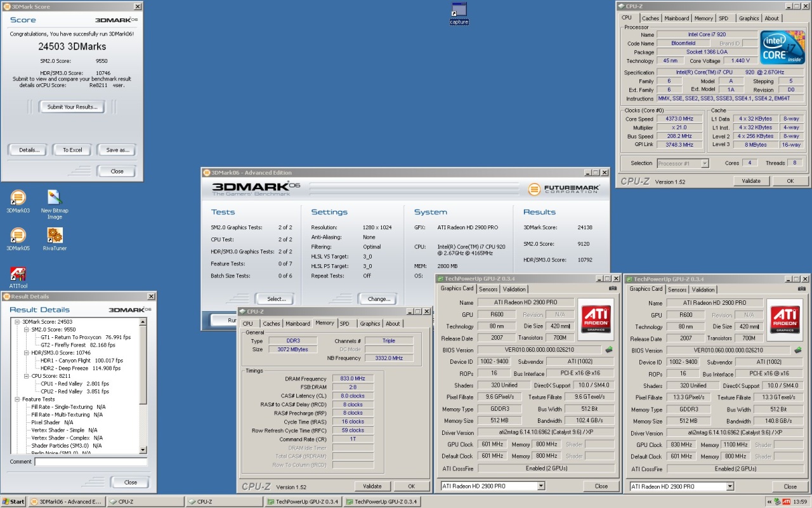Select the New Bitmap Image desktop file
This screenshot has width=812, height=508.
point(55,204)
